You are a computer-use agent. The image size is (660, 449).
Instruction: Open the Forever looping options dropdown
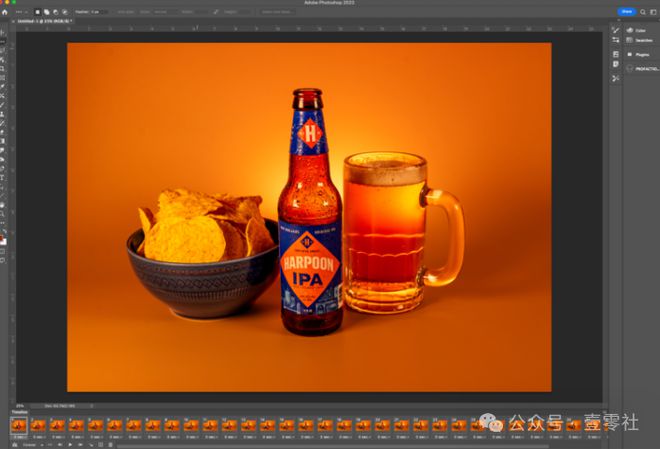pos(32,445)
